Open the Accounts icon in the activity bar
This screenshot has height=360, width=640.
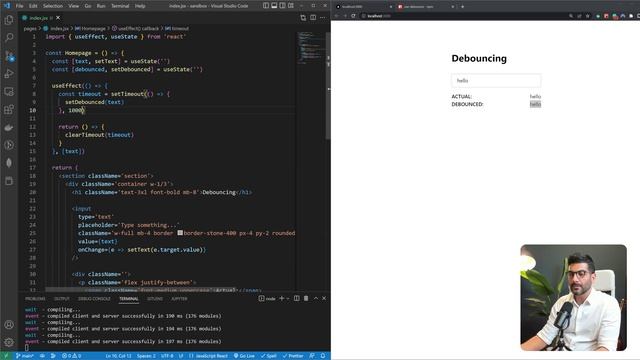9,324
